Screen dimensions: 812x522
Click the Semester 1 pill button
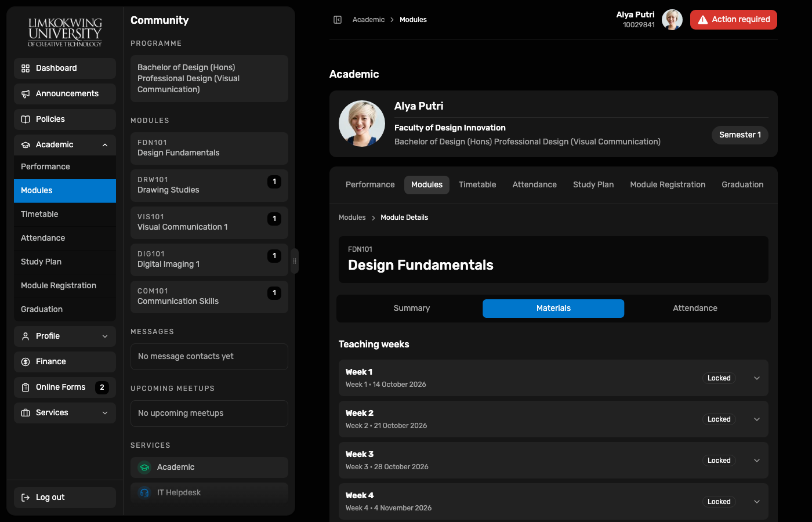(740, 135)
